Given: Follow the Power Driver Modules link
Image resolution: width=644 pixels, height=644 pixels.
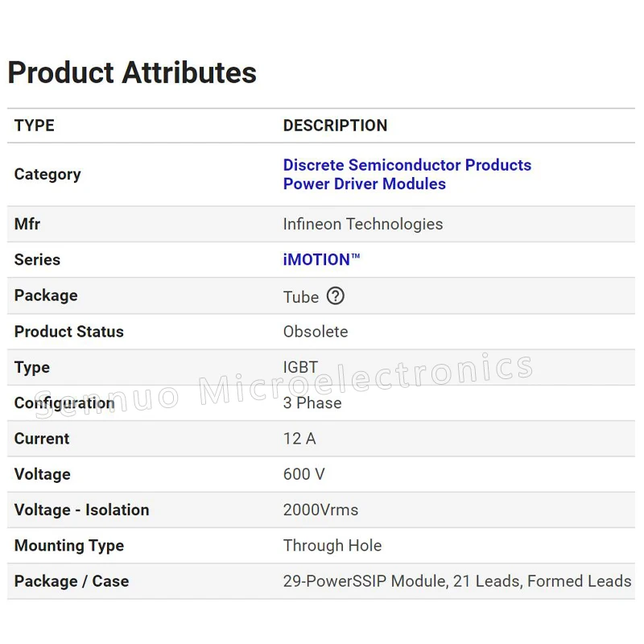Looking at the screenshot, I should coord(364,184).
